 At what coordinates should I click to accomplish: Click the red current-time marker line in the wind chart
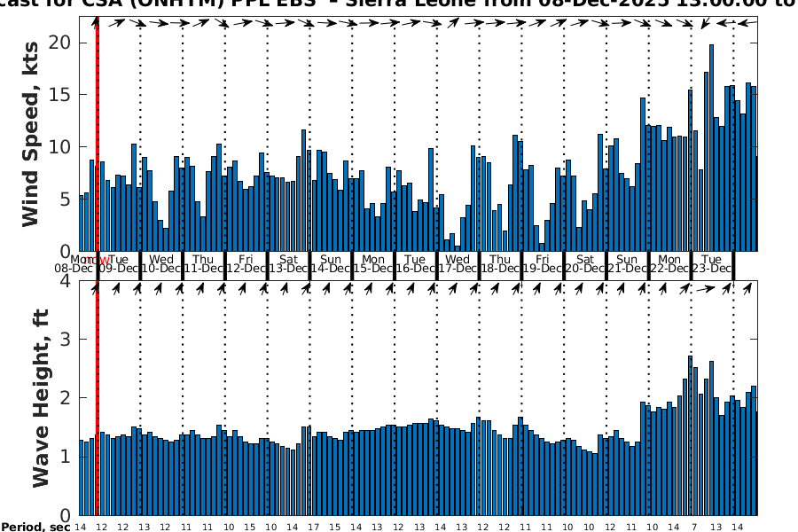tap(97, 133)
